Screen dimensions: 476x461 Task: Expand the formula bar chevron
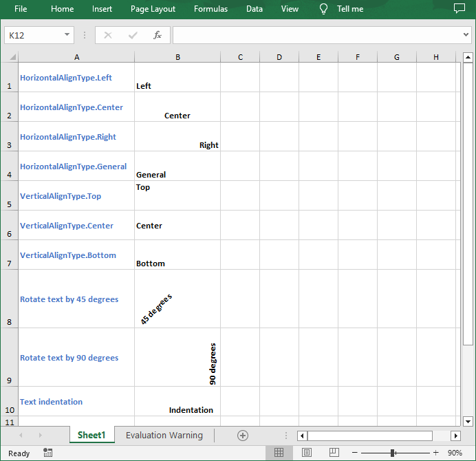[466, 34]
